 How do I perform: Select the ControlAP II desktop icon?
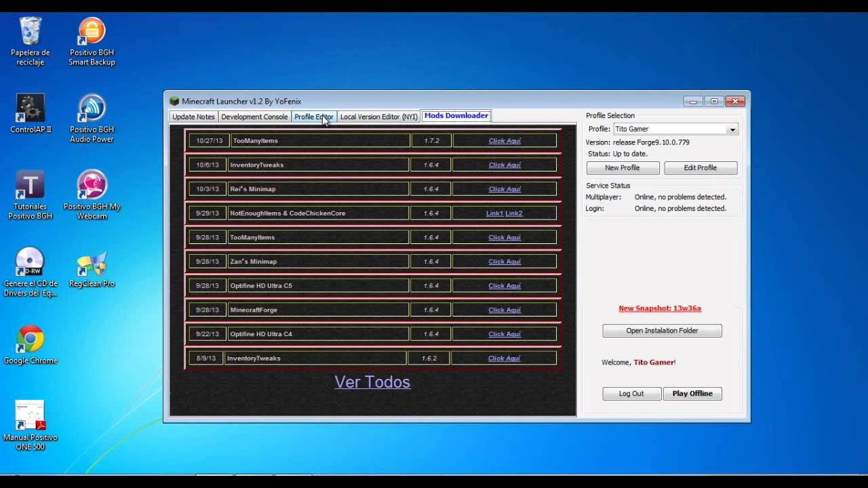(x=30, y=113)
